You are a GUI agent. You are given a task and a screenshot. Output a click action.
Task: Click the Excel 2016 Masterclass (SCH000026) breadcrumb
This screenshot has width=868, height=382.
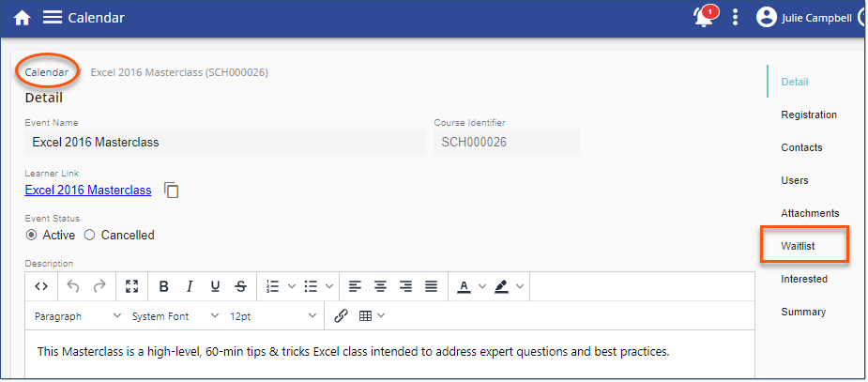coord(179,72)
